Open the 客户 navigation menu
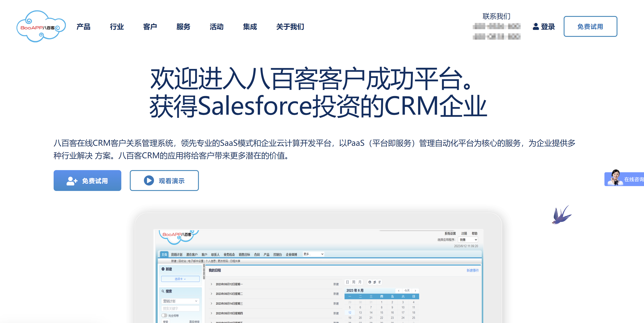 [x=150, y=27]
